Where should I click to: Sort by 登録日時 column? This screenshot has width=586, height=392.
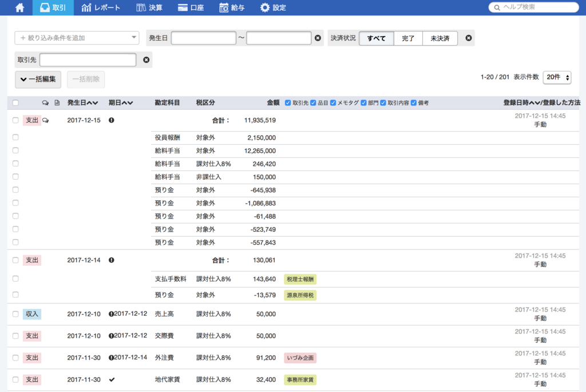pos(521,103)
